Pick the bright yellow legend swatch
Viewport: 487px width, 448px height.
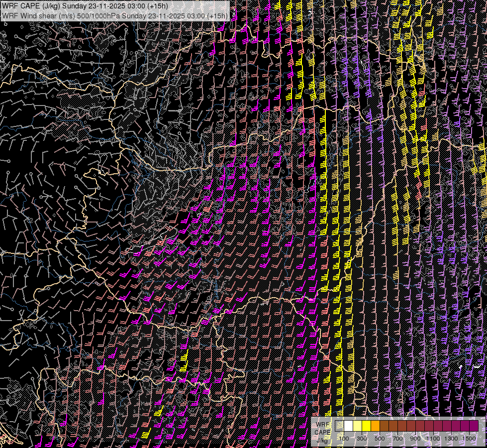pos(367,426)
